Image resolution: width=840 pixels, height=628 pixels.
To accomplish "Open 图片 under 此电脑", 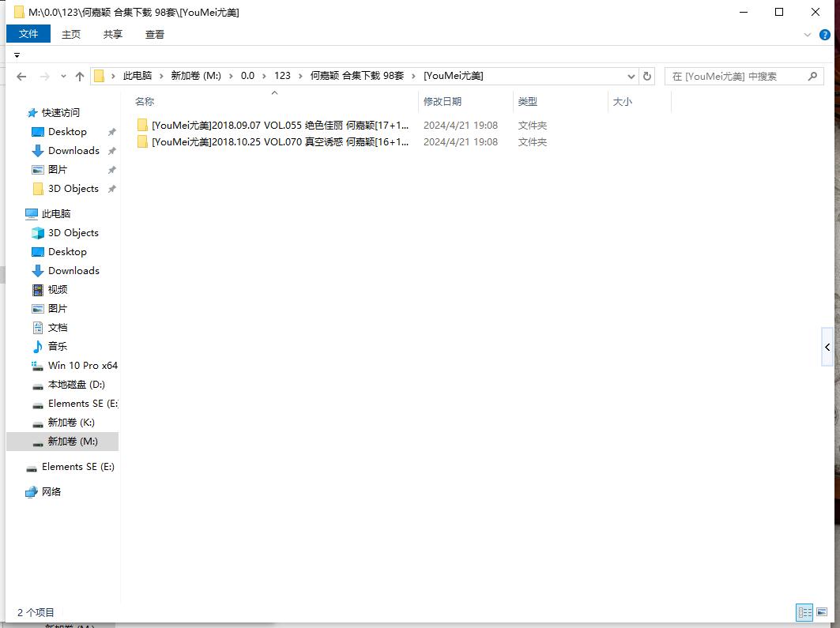I will point(58,309).
